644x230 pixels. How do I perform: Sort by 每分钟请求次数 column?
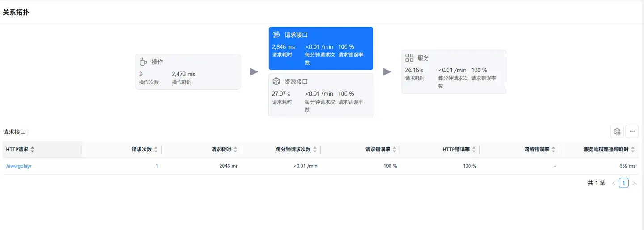click(315, 150)
